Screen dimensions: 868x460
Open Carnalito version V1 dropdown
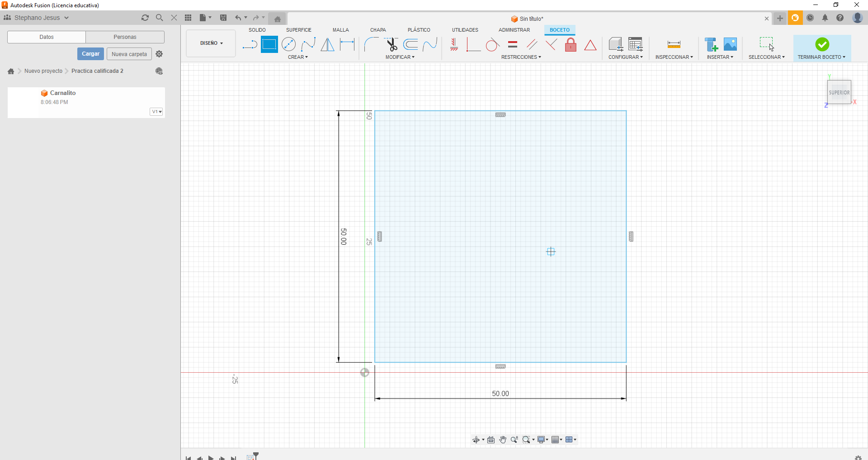point(156,112)
